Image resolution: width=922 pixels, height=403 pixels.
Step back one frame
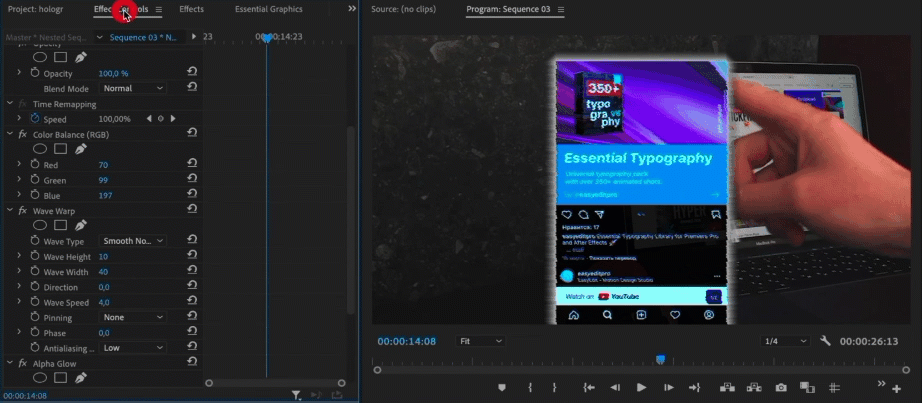pyautogui.click(x=614, y=387)
